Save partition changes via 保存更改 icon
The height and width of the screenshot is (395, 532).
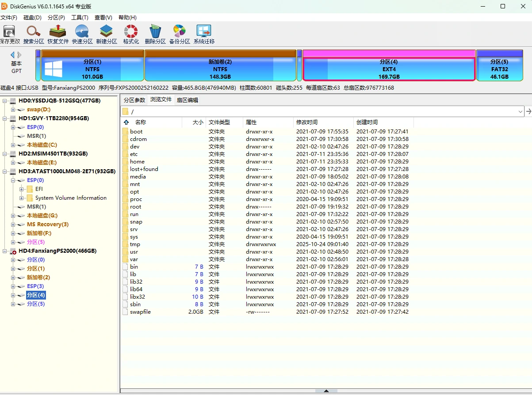click(x=10, y=34)
